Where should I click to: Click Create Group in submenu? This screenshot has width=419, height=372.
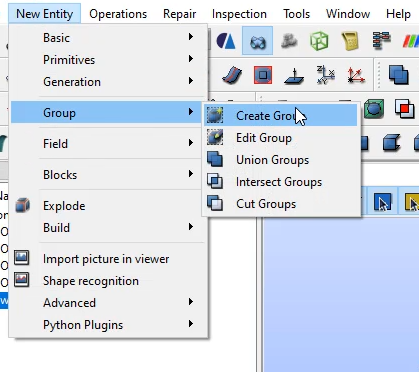[281, 115]
